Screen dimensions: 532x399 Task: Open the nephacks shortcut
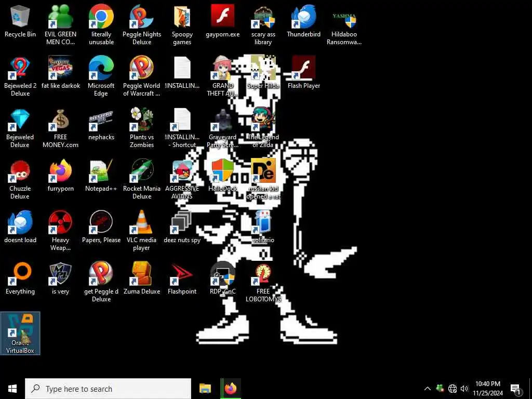tap(101, 124)
